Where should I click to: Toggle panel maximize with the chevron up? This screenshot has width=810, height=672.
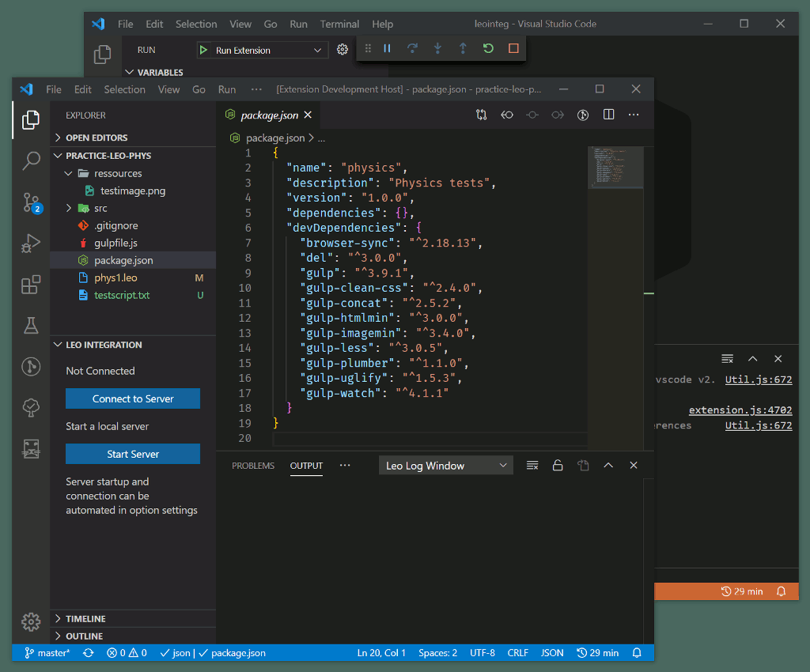[608, 466]
